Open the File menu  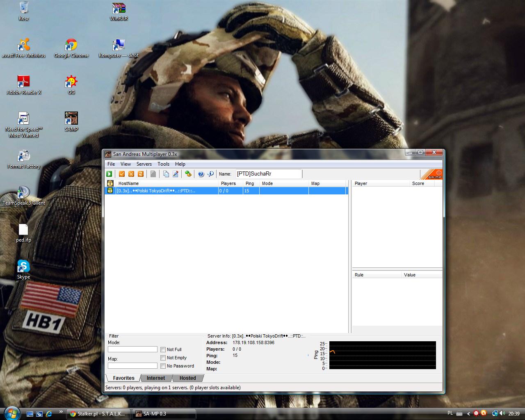[x=111, y=164]
